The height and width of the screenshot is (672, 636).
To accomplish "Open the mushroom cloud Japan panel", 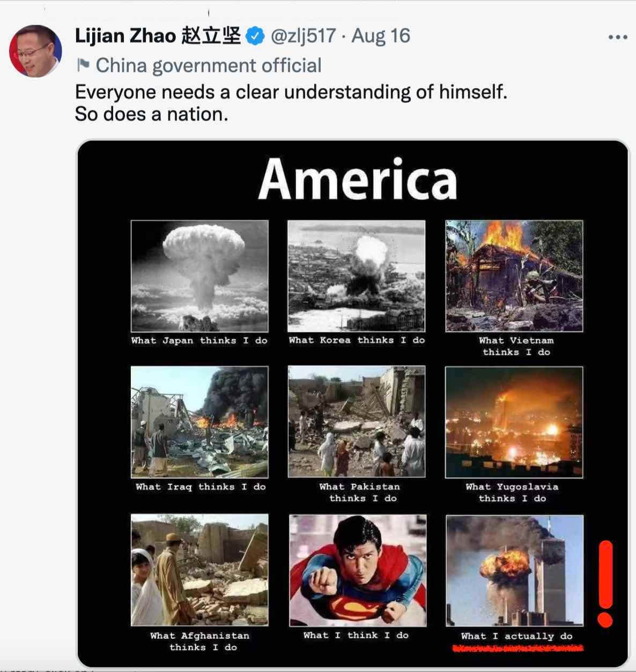I will 199,276.
